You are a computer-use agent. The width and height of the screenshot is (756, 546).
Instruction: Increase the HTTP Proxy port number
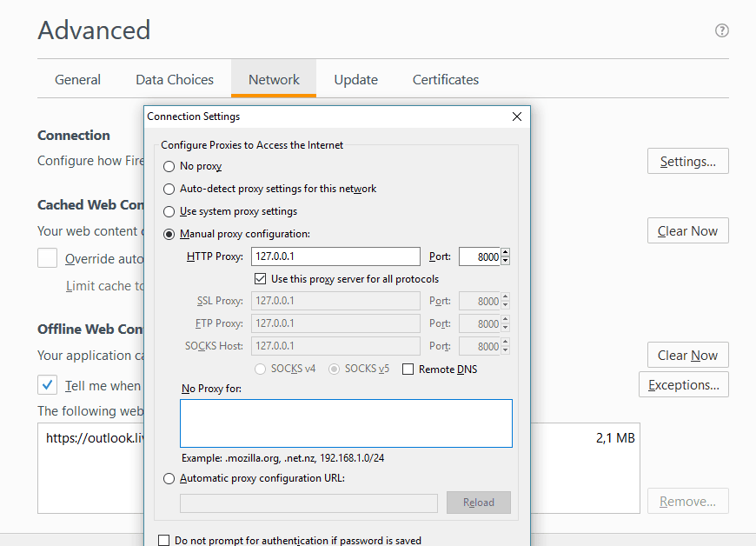click(506, 253)
